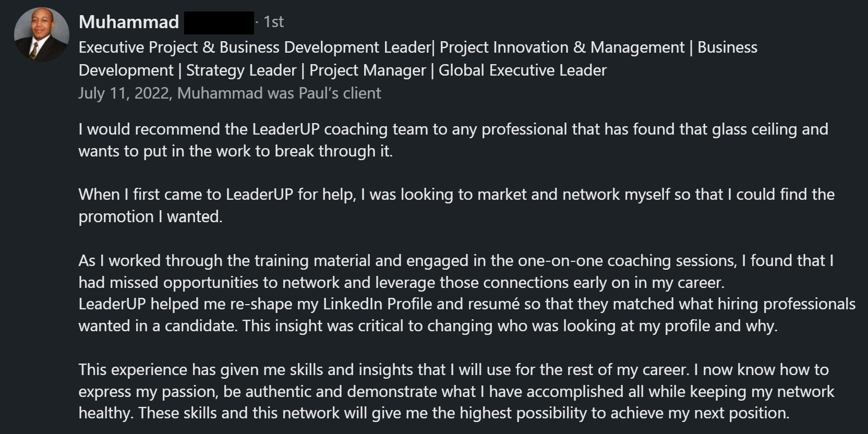The height and width of the screenshot is (434, 868).
Task: Click the headline starting Executive Project & Business
Action: point(418,58)
